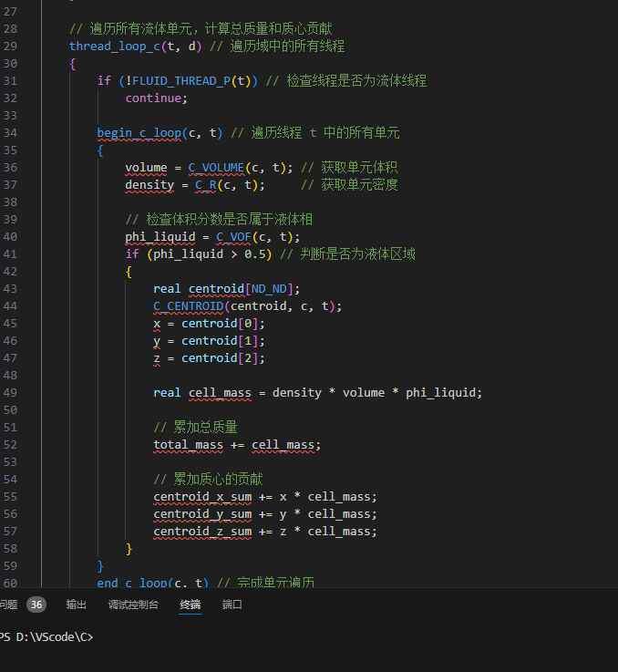
Task: Click the C_CENTROID macro call
Action: click(188, 306)
